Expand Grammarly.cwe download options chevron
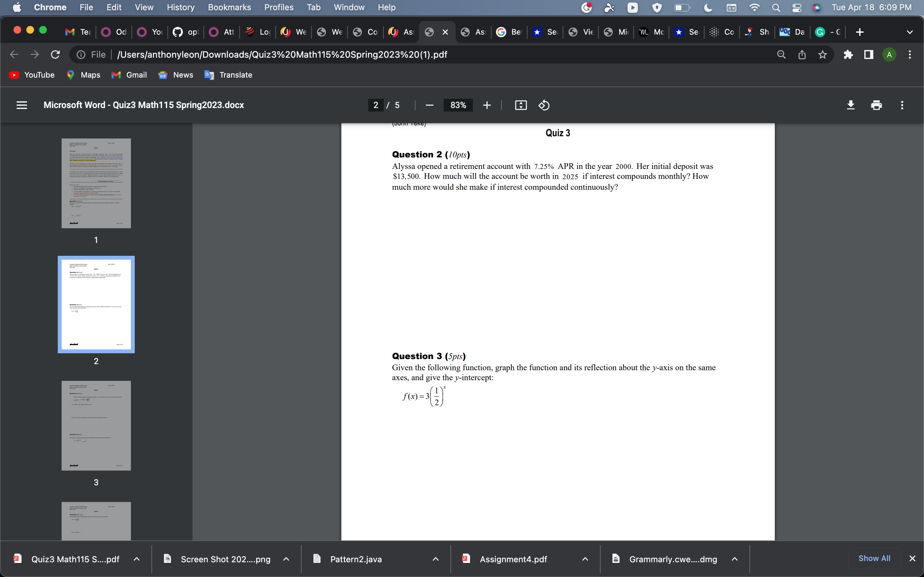This screenshot has width=924, height=577. pyautogui.click(x=735, y=559)
